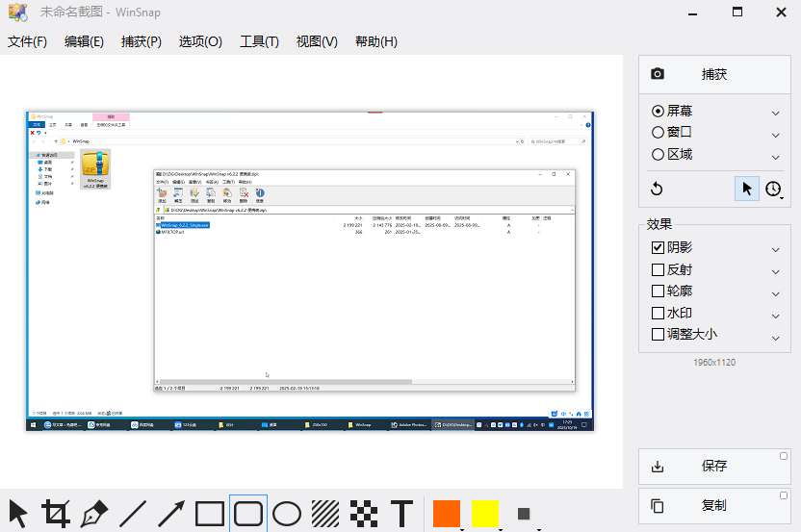
Task: Expand the 阴影 settings chevron
Action: (775, 250)
